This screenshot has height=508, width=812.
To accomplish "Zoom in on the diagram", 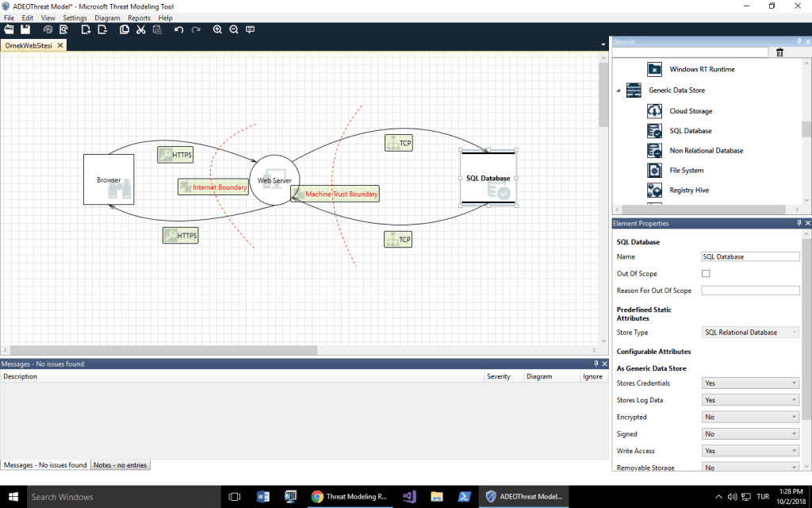I will click(217, 29).
